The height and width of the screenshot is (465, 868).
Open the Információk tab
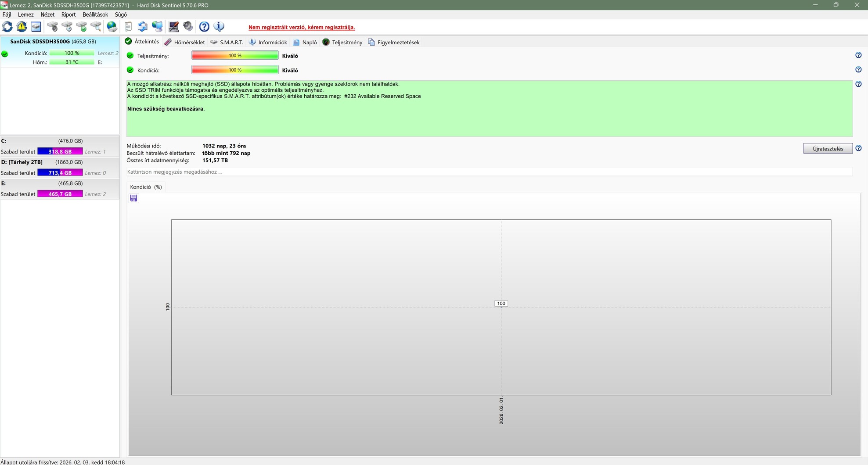point(268,42)
